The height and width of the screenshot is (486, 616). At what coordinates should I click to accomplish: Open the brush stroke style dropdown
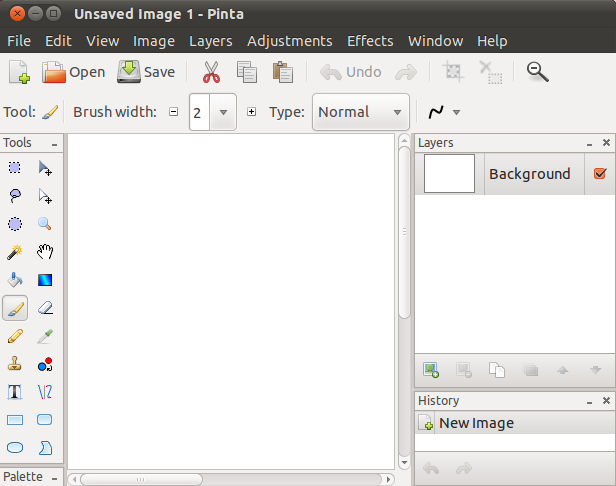click(x=457, y=112)
